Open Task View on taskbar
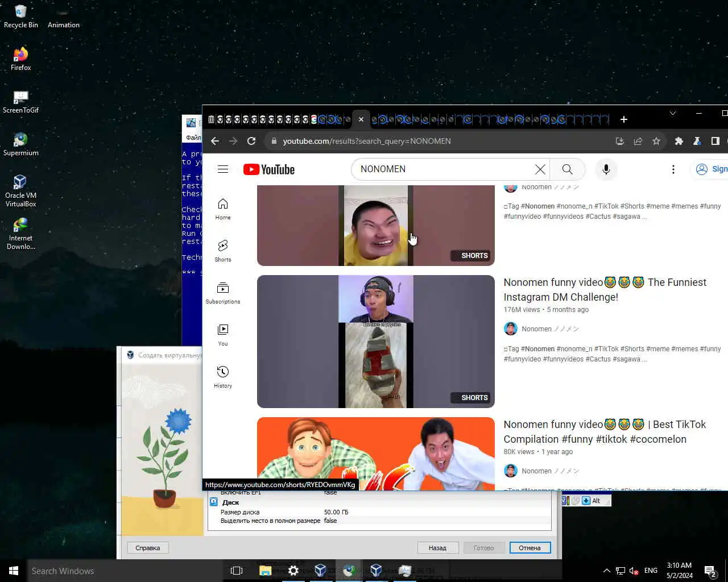The width and height of the screenshot is (728, 582). pyautogui.click(x=237, y=571)
